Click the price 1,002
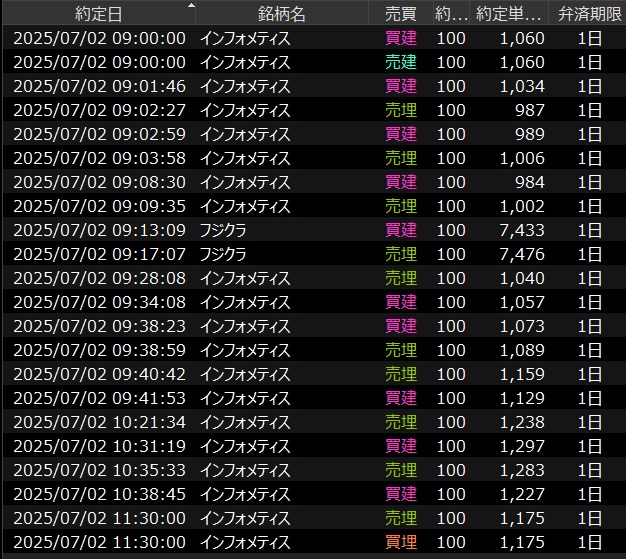Image resolution: width=626 pixels, height=559 pixels. (522, 206)
